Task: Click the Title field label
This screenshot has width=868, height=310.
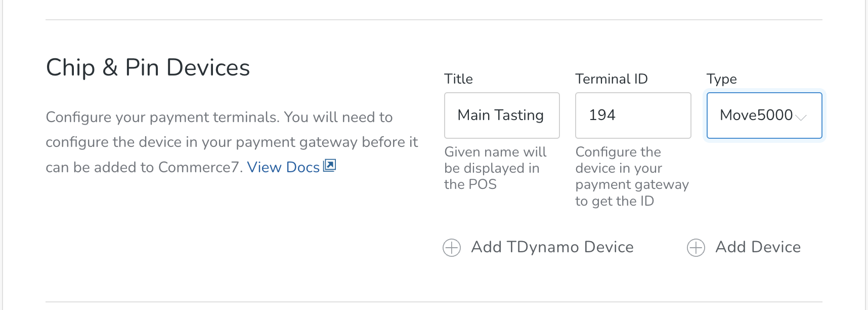Action: pos(458,79)
